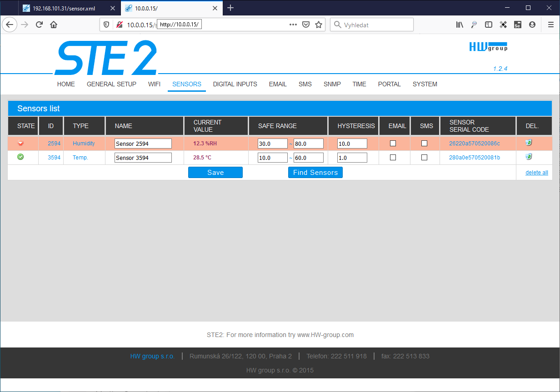560x392 pixels.
Task: Edit humidity hysteresis field 10.0
Action: pyautogui.click(x=352, y=144)
